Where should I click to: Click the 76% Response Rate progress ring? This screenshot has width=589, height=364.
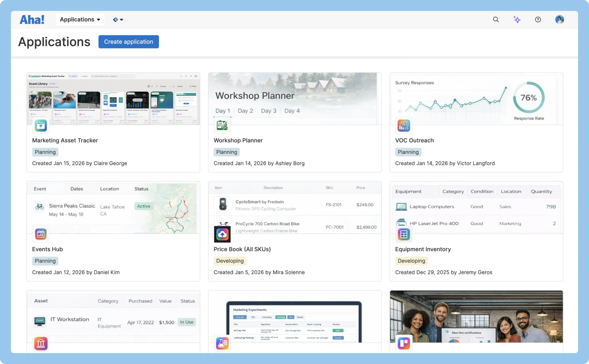[x=528, y=98]
